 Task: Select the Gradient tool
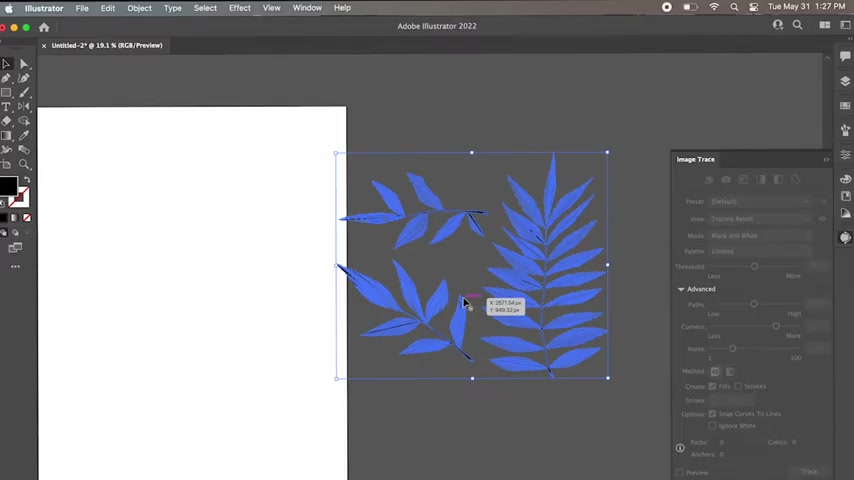pos(6,136)
